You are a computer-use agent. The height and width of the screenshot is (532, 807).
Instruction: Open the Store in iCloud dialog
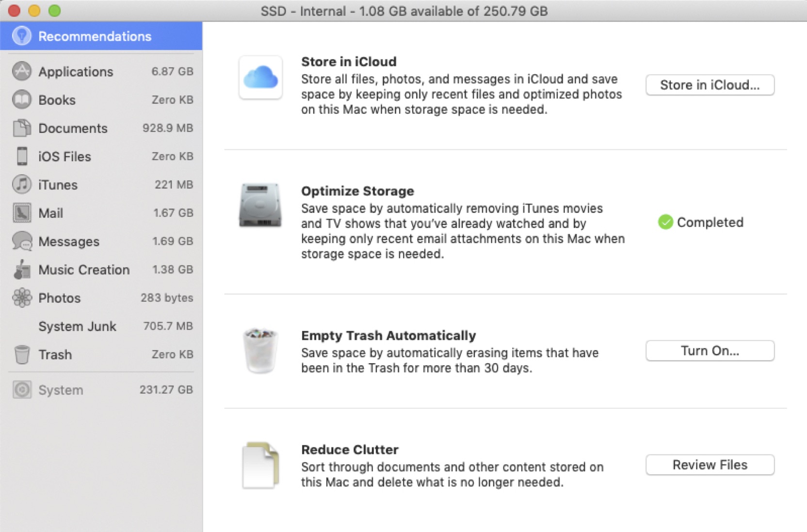point(710,85)
